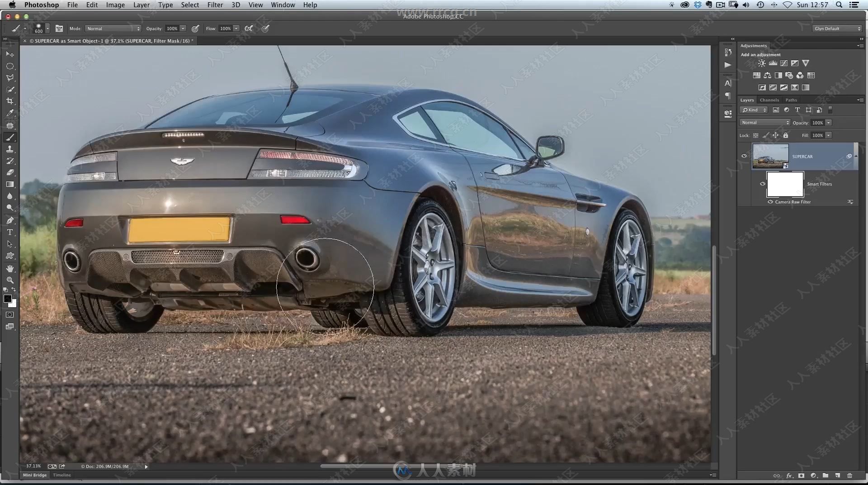
Task: Add an Exposure adjustment
Action: tap(795, 63)
